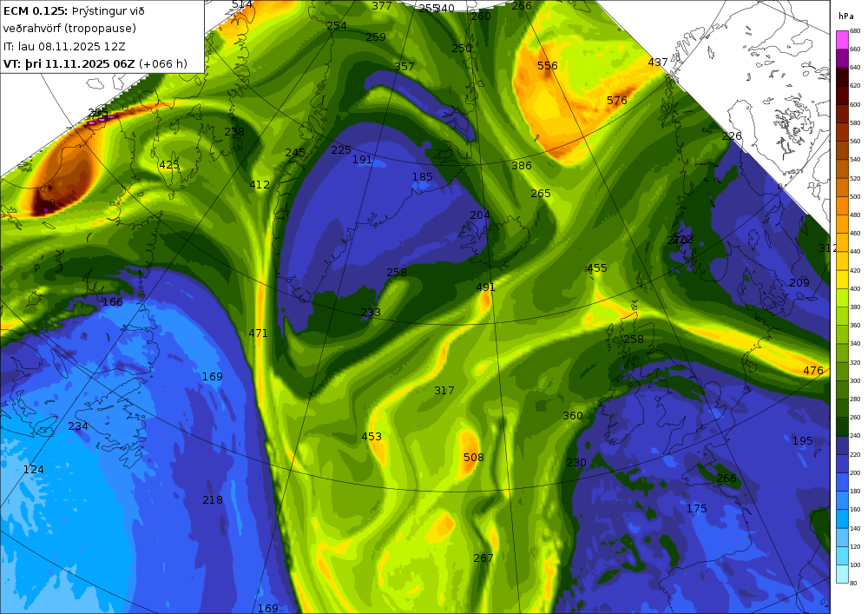Click the 'hPa' unit label above legend
The height and width of the screenshot is (614, 868).
[846, 16]
